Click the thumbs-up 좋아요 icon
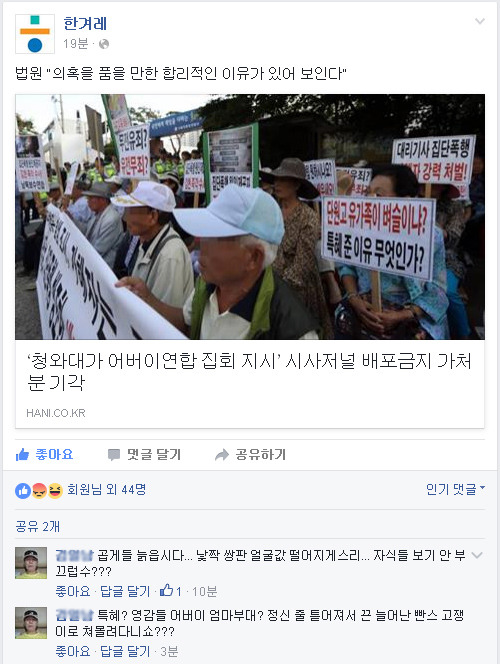Image resolution: width=500 pixels, height=664 pixels. click(22, 455)
